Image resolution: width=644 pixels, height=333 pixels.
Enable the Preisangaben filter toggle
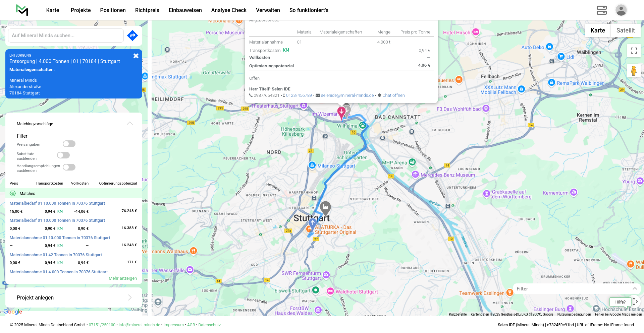pos(69,144)
